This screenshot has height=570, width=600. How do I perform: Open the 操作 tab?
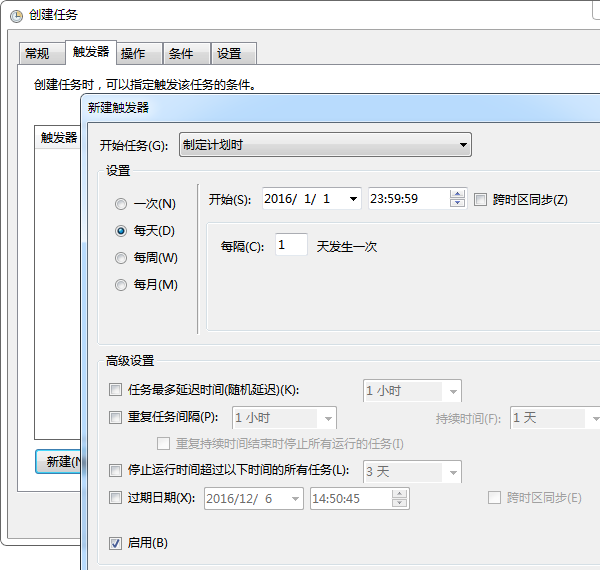tap(133, 54)
